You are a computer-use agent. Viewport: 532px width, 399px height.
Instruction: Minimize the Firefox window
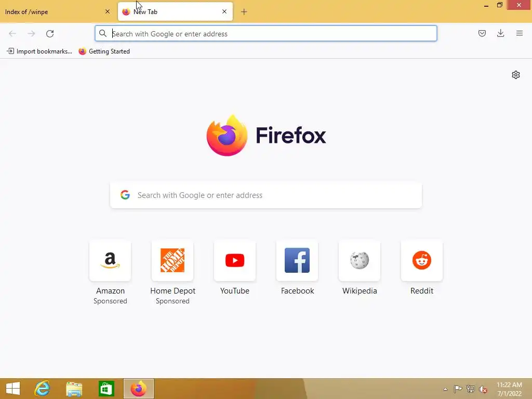[486, 5]
